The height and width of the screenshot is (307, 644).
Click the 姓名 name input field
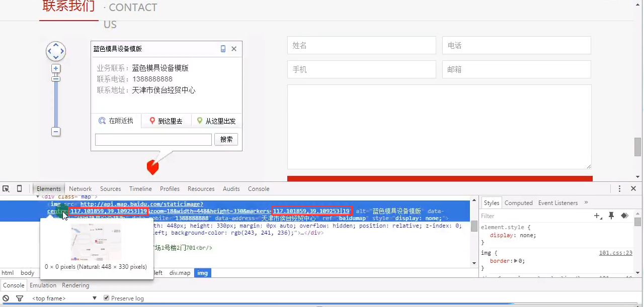361,45
